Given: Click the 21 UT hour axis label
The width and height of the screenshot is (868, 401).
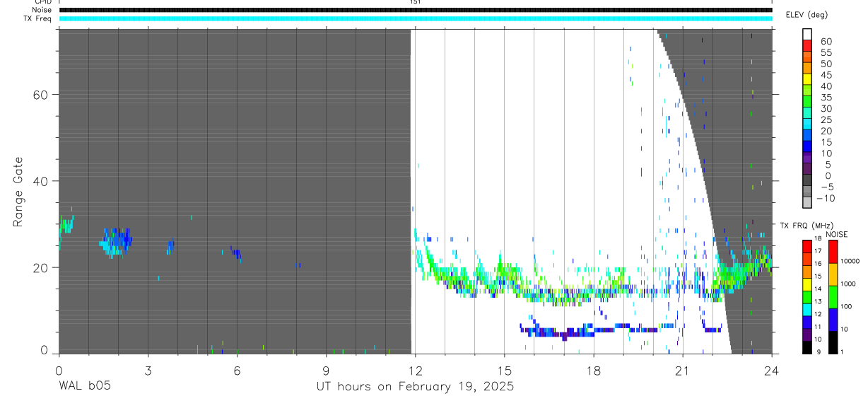Looking at the screenshot, I should point(683,370).
